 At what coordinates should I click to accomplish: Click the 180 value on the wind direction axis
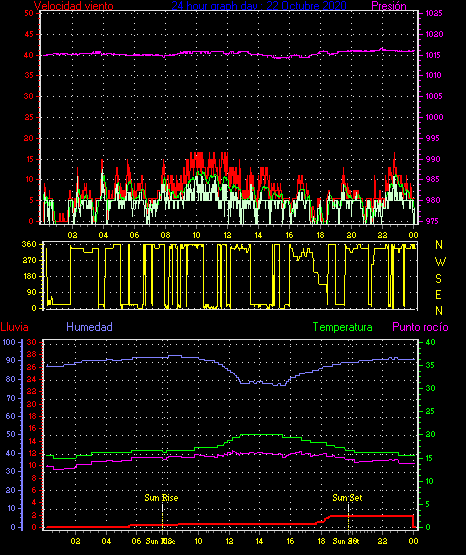(30, 276)
